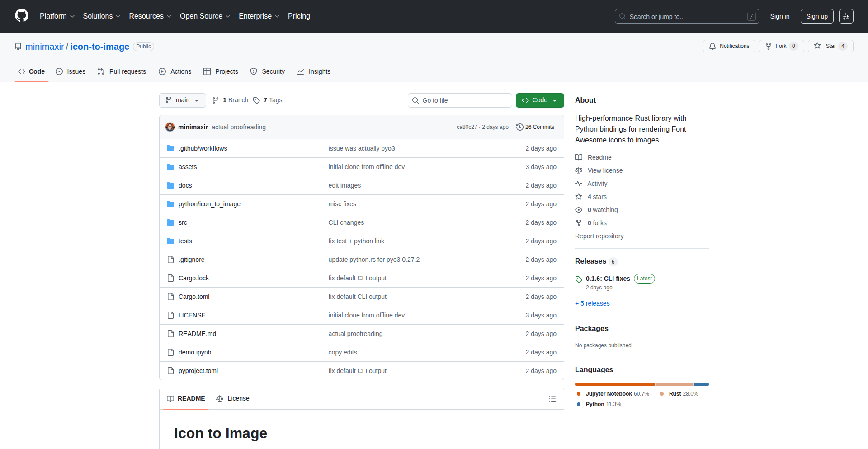Open the Notifications bell icon
The height and width of the screenshot is (449, 868).
tap(712, 46)
